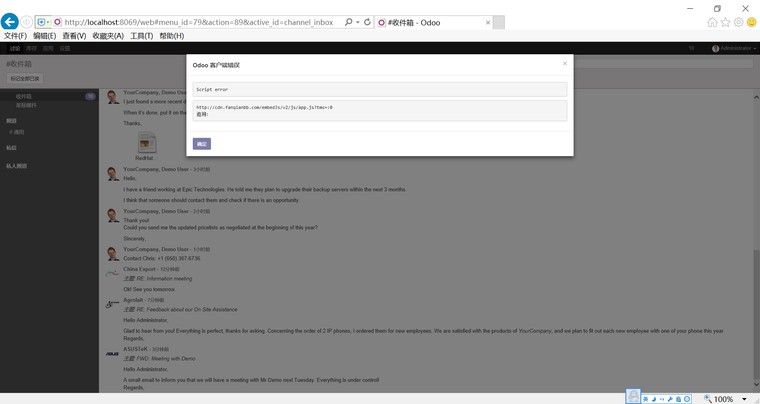Toggle the IME moon half-width icon
Screen dimensions: 760x404
[x=654, y=399]
